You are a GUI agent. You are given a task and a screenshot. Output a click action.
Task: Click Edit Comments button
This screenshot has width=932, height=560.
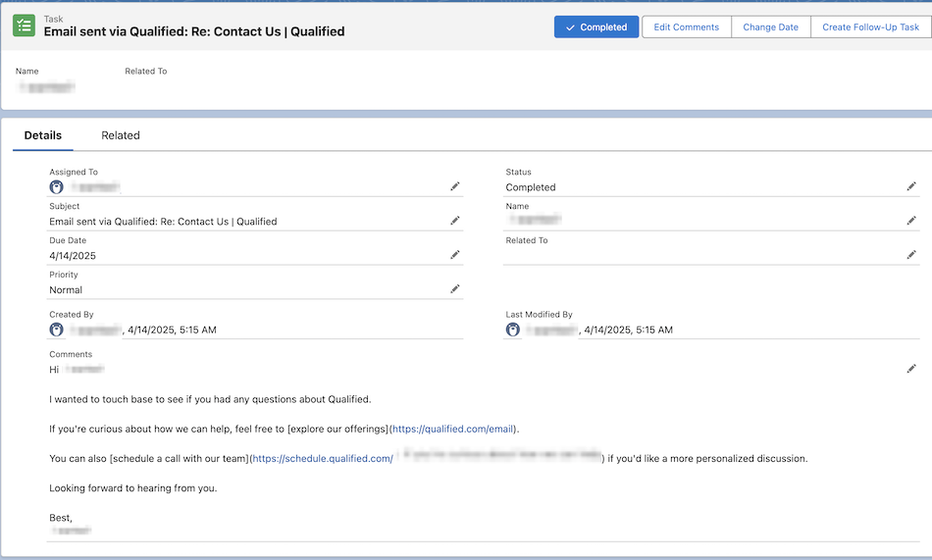(x=687, y=26)
